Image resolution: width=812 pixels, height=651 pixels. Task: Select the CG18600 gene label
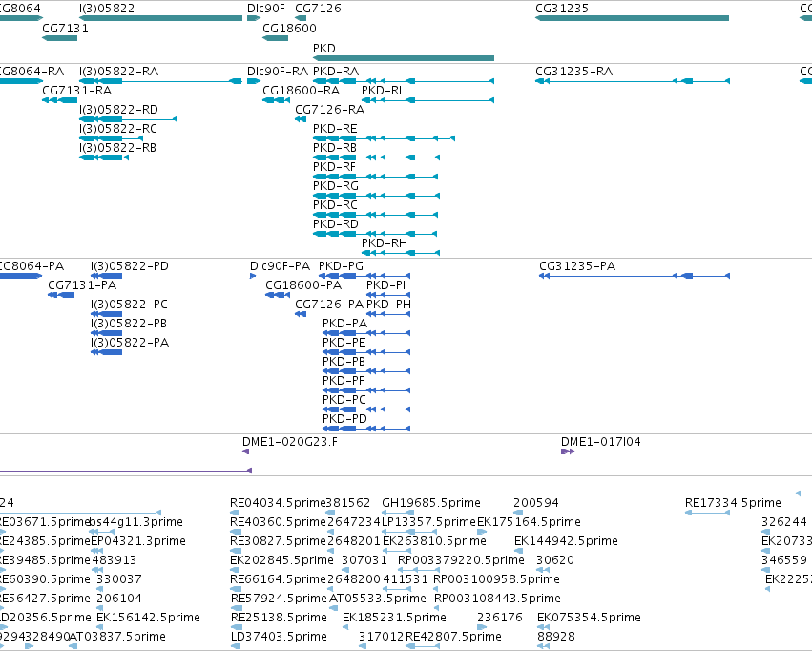pos(289,28)
